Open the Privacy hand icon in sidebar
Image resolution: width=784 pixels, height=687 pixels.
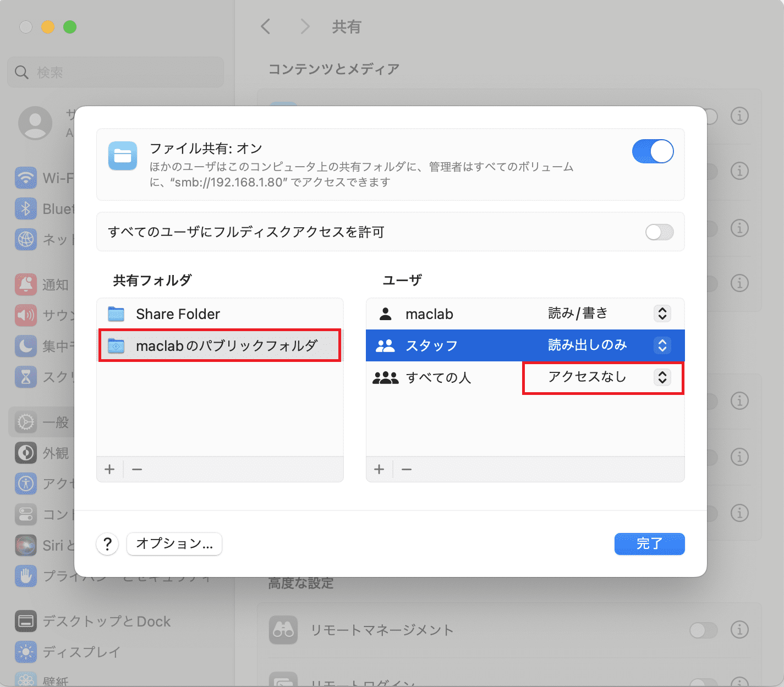pyautogui.click(x=26, y=576)
